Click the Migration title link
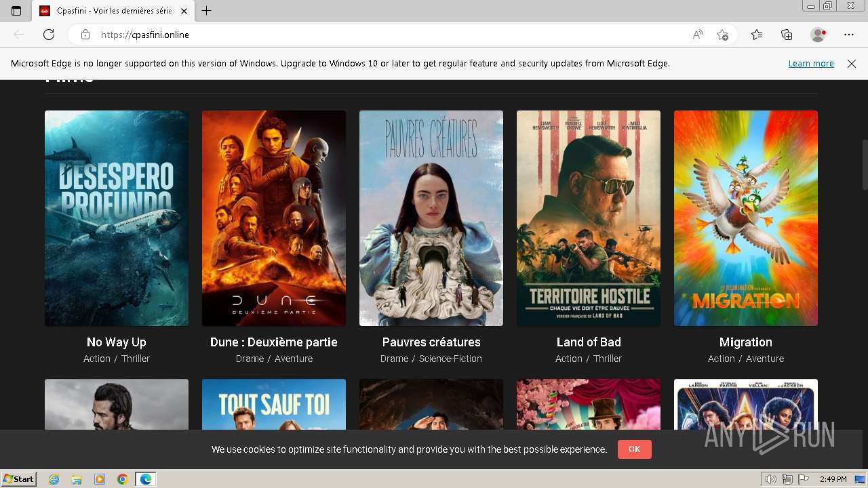 click(746, 342)
